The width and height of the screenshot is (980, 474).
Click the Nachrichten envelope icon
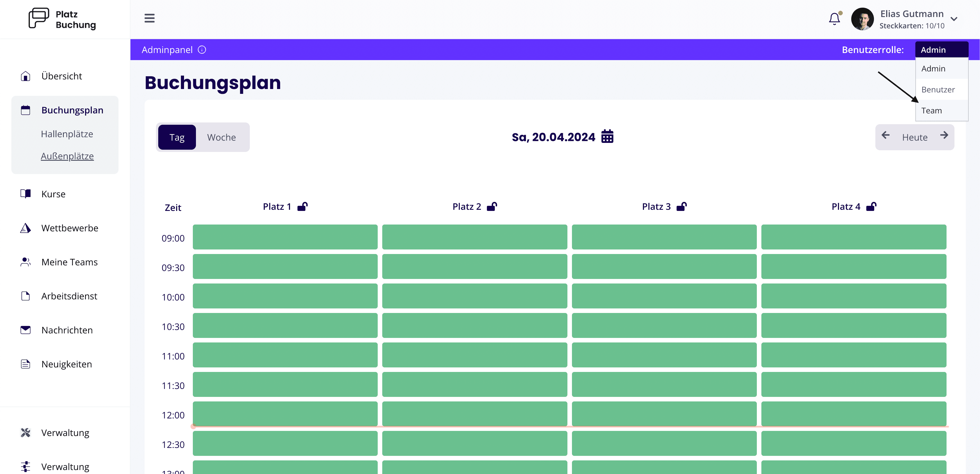tap(26, 330)
